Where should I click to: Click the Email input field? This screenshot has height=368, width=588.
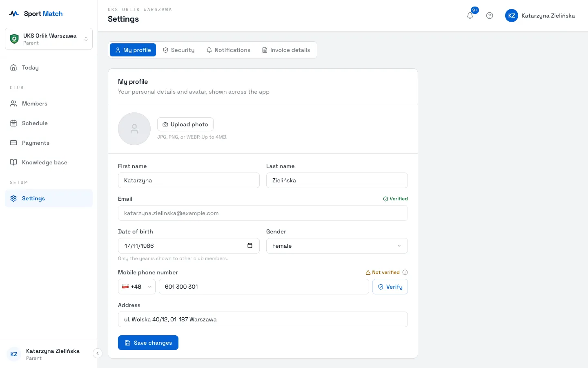click(x=263, y=213)
